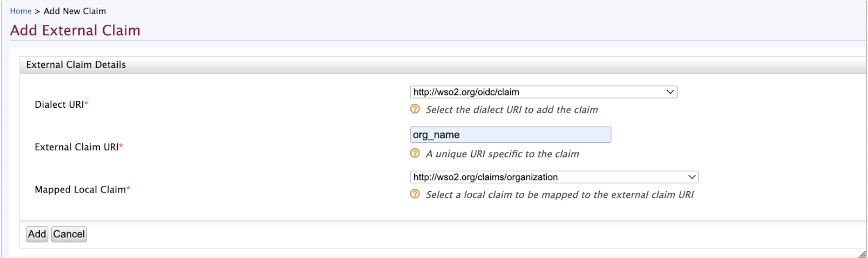Click the Add button
868x258 pixels.
pyautogui.click(x=37, y=234)
